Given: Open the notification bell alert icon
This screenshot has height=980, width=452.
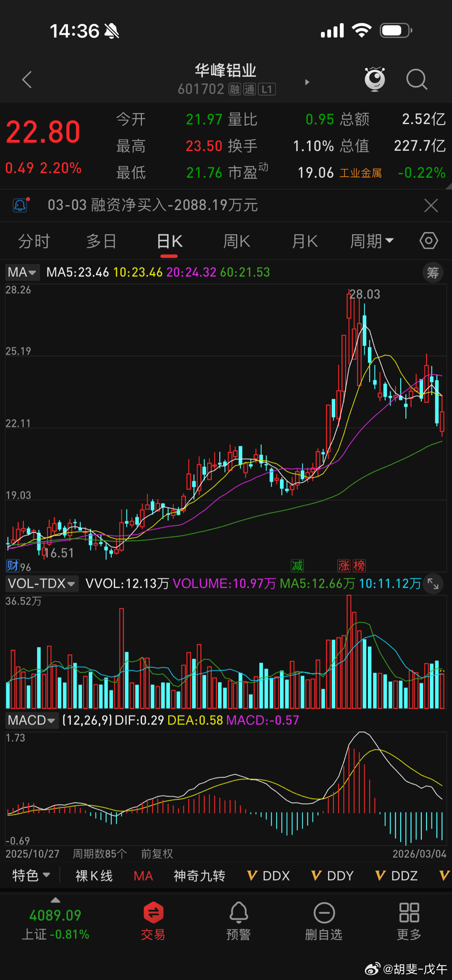Looking at the screenshot, I should point(21,205).
